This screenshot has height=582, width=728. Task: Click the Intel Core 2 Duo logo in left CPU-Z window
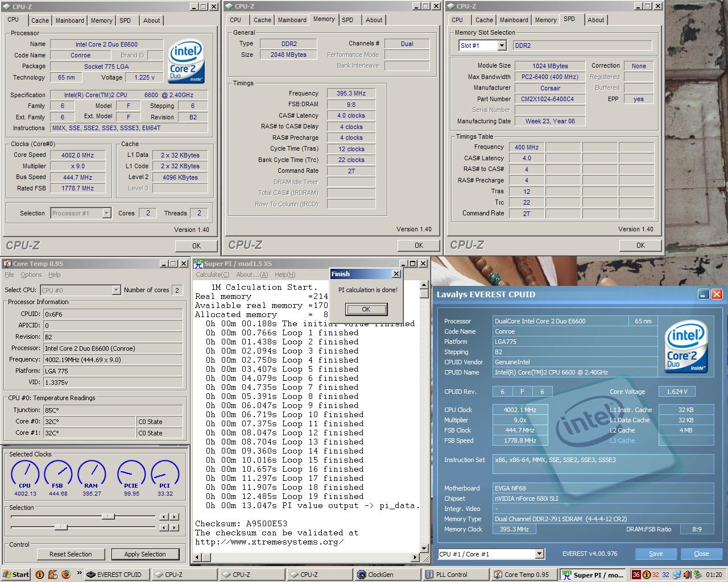point(187,61)
